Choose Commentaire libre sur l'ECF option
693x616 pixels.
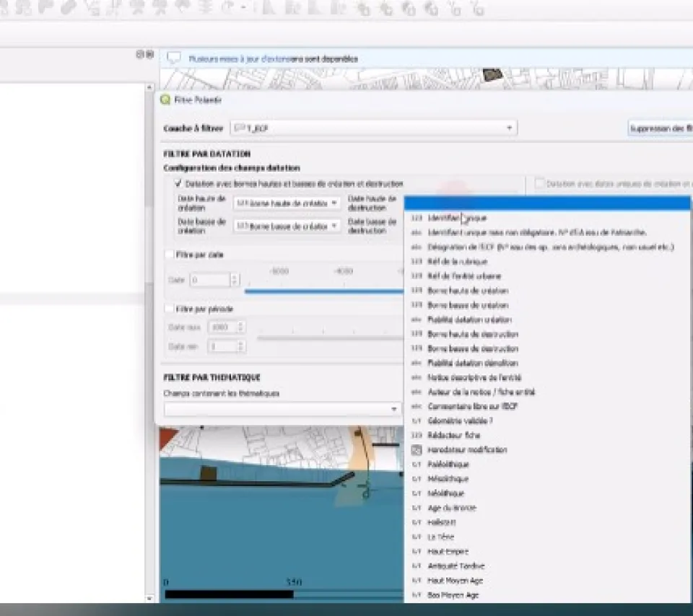(547, 406)
